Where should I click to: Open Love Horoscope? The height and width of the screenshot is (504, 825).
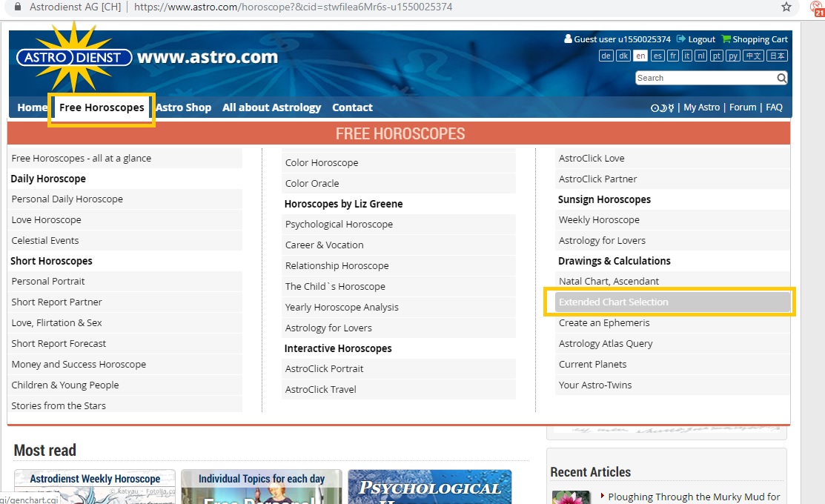125,220
